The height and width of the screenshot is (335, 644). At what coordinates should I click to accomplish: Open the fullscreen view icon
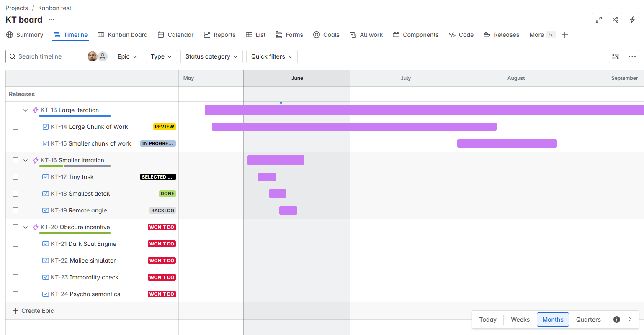[598, 19]
